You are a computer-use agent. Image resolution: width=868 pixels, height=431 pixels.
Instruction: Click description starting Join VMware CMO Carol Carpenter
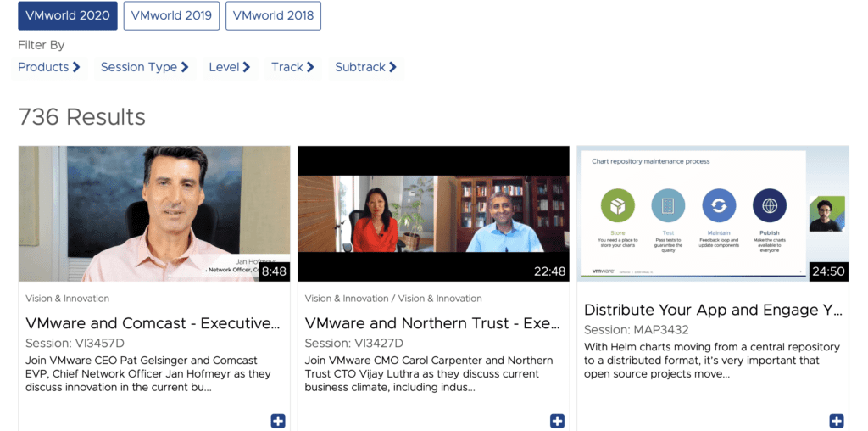coord(428,374)
